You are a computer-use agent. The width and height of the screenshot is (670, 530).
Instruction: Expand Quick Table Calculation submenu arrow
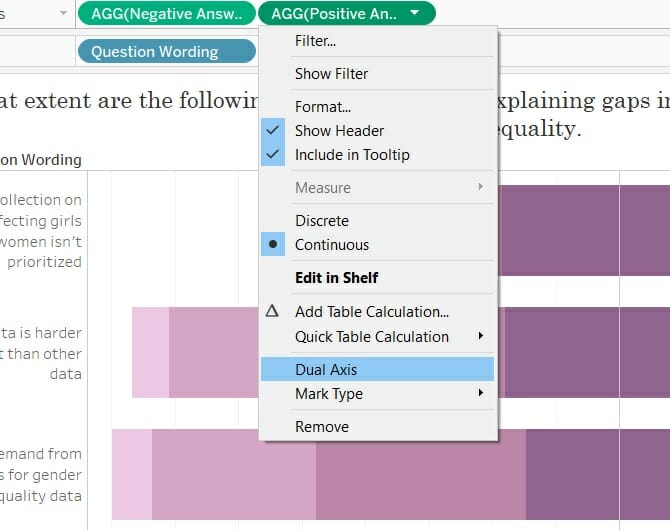click(481, 336)
